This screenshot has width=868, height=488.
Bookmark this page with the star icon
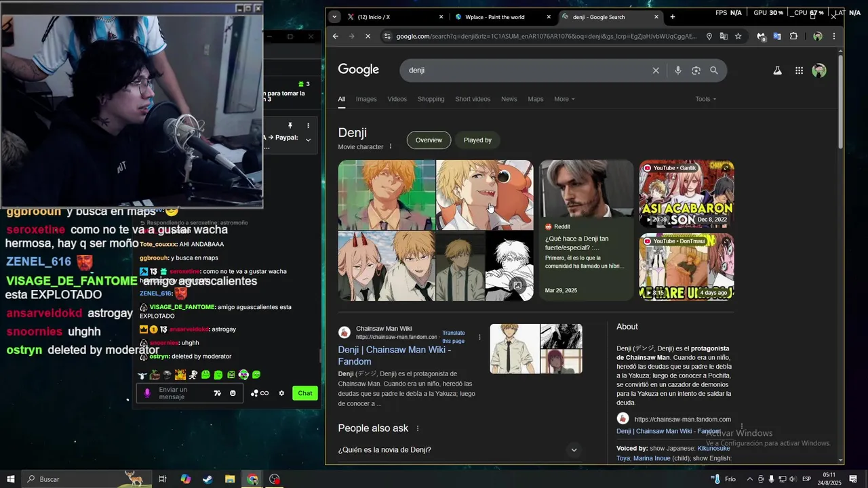738,36
